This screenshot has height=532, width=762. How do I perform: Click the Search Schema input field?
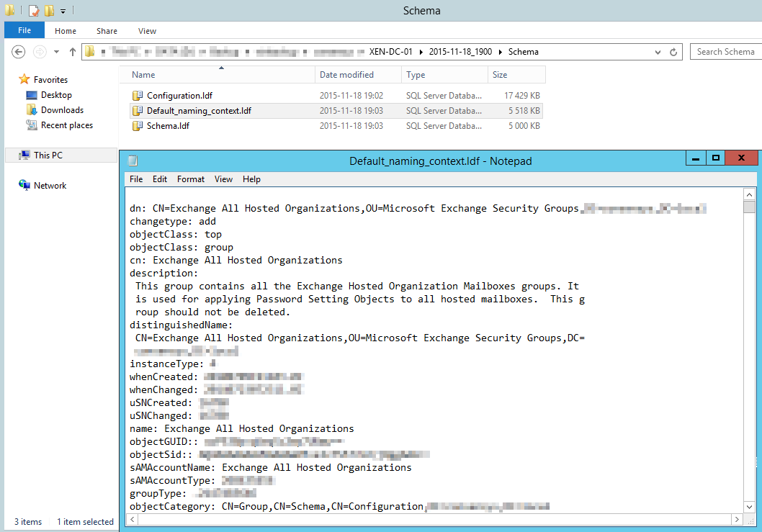click(x=726, y=52)
